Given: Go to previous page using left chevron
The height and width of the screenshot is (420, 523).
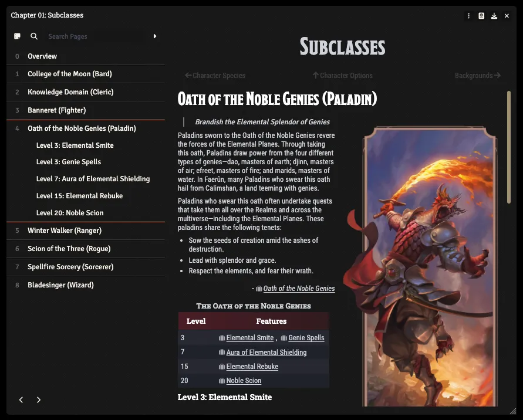Looking at the screenshot, I should tap(21, 399).
